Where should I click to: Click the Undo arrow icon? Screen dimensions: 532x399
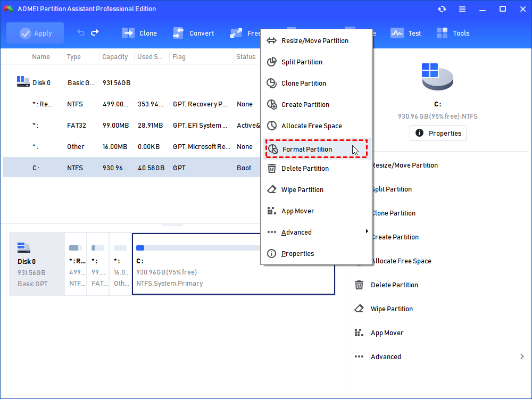[x=81, y=33]
